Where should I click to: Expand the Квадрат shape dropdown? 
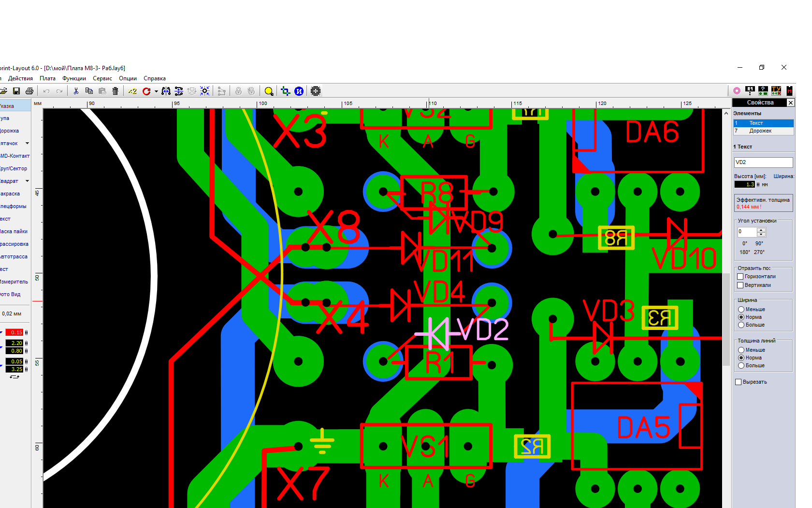pyautogui.click(x=27, y=181)
